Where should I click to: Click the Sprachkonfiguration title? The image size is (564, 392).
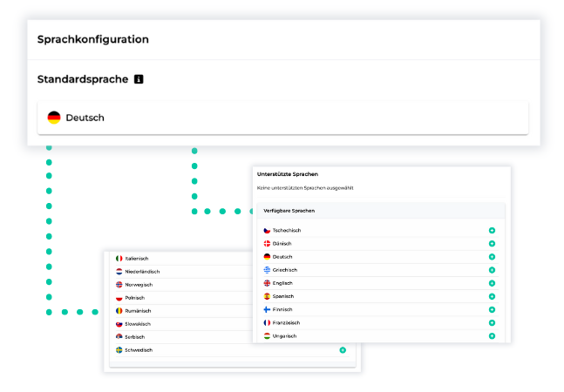93,39
